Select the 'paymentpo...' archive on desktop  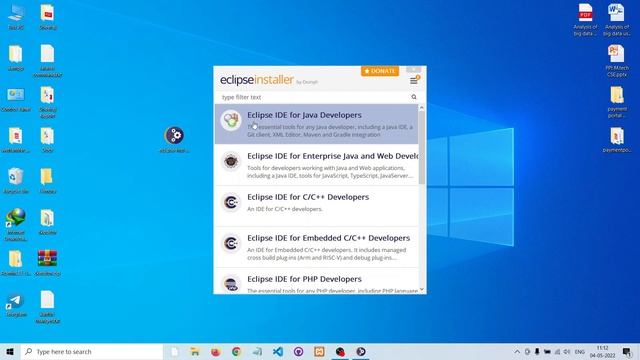pos(617,140)
